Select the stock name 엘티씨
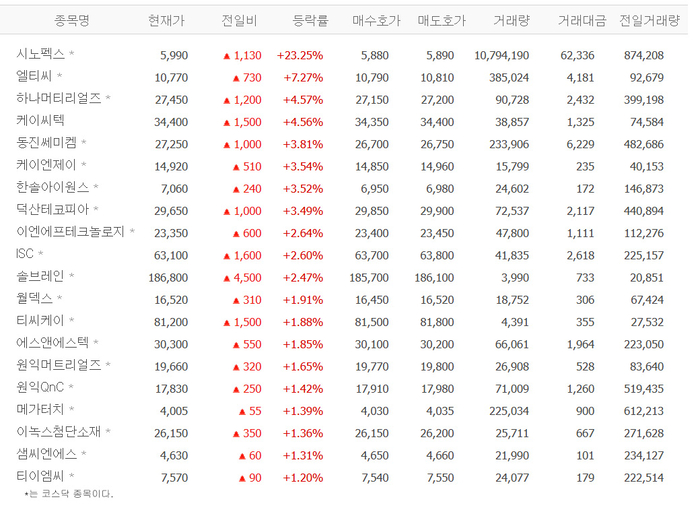This screenshot has width=700, height=516. point(34,76)
